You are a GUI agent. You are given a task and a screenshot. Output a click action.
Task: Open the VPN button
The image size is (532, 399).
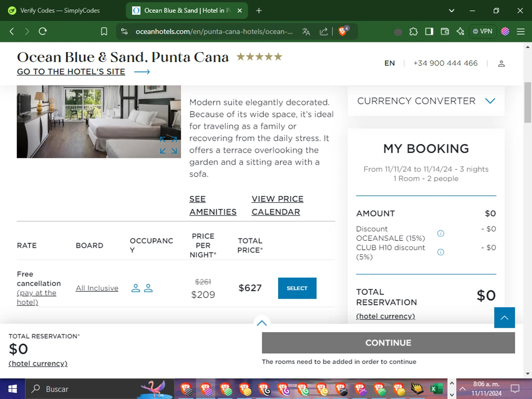tap(483, 32)
